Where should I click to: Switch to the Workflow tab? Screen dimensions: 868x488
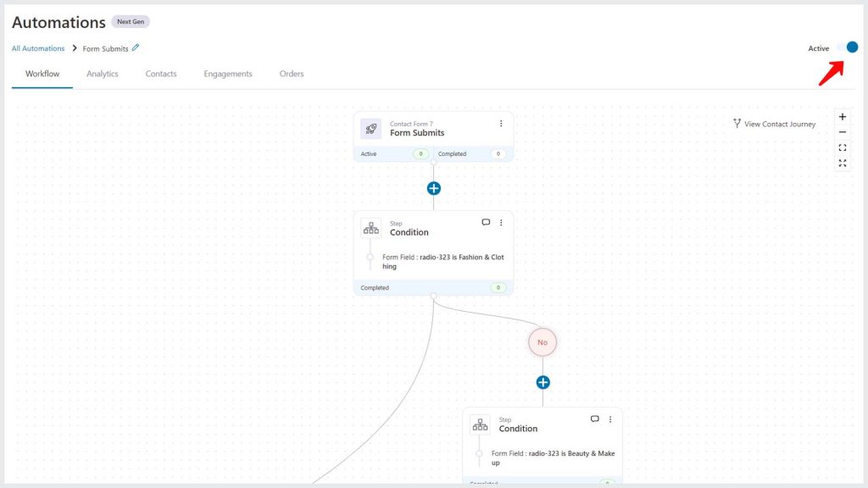coord(42,74)
